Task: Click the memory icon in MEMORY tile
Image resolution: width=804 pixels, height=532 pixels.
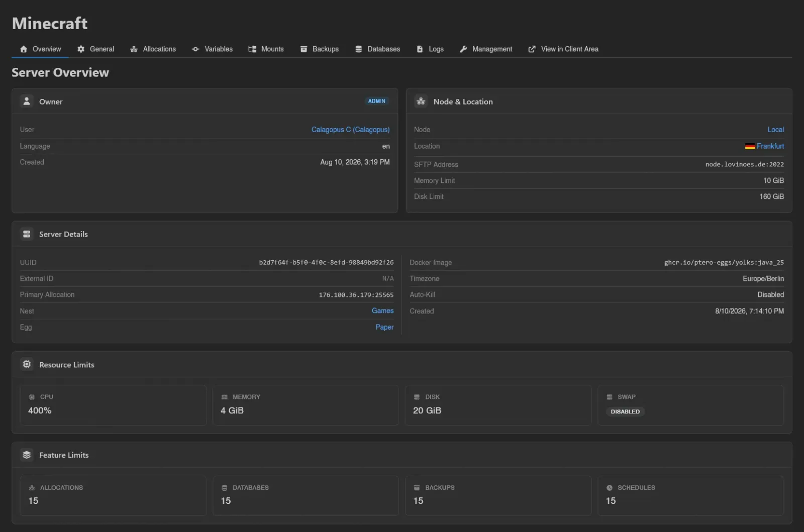Action: (x=224, y=397)
